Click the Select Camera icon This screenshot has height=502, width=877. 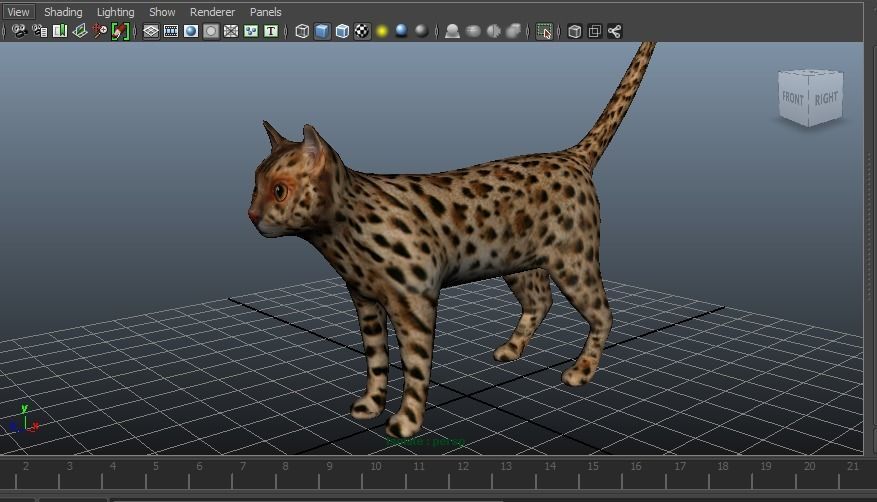click(x=19, y=31)
